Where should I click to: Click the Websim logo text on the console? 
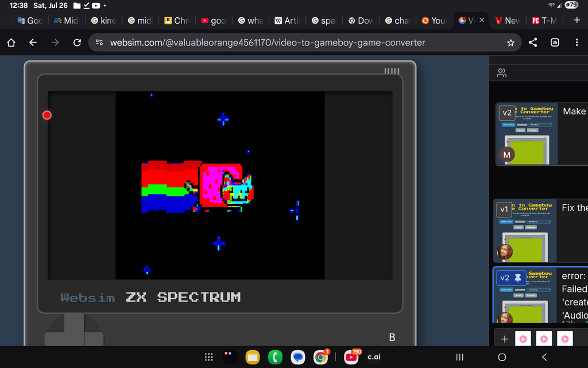pyautogui.click(x=88, y=298)
